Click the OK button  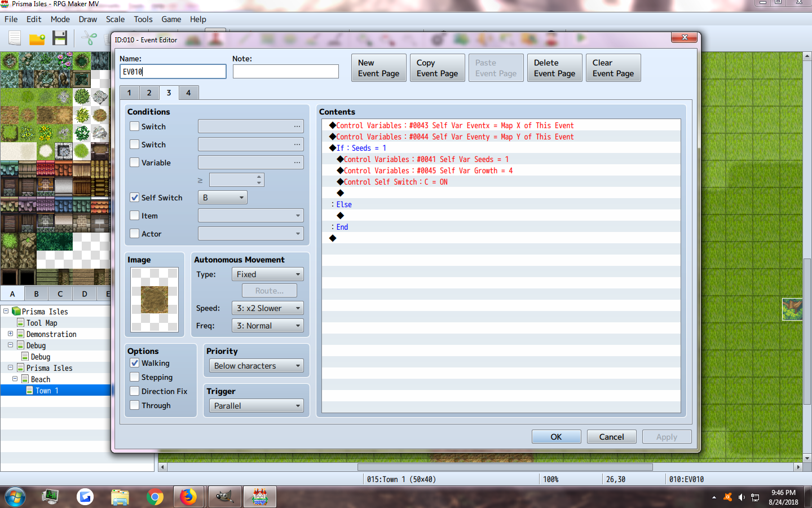point(556,437)
